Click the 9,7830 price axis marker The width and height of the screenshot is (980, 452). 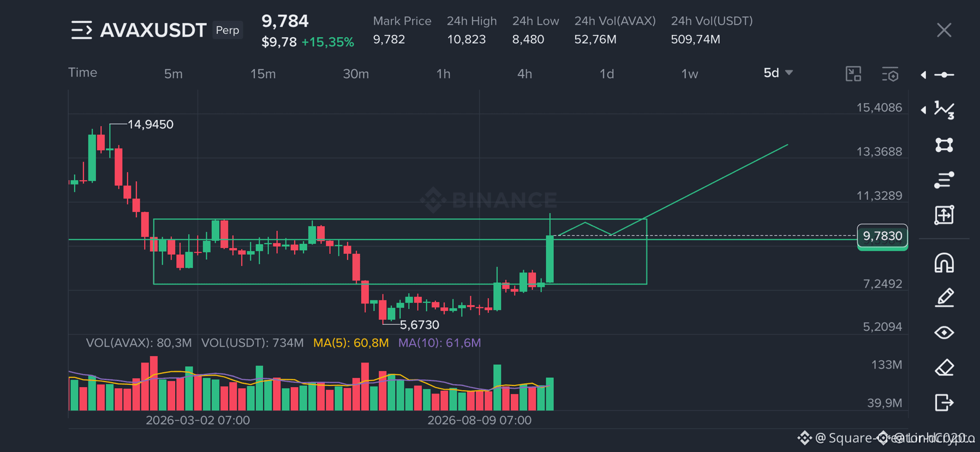882,236
